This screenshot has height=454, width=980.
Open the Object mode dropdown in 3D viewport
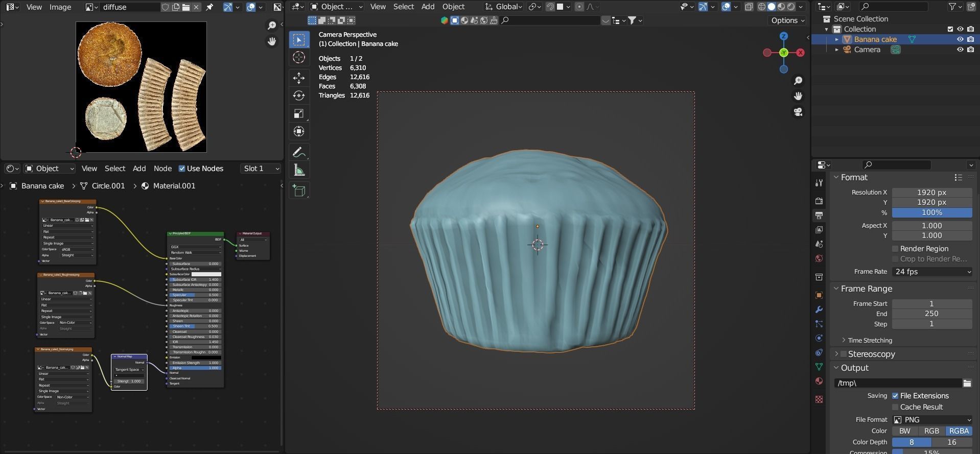point(337,7)
